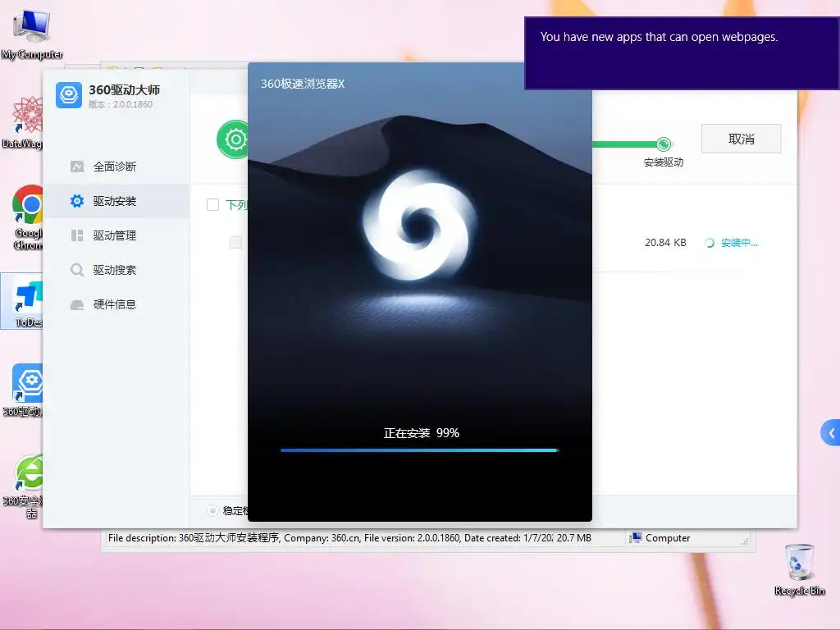The height and width of the screenshot is (630, 840).
Task: Expand the blue side panel arrow
Action: (x=831, y=433)
